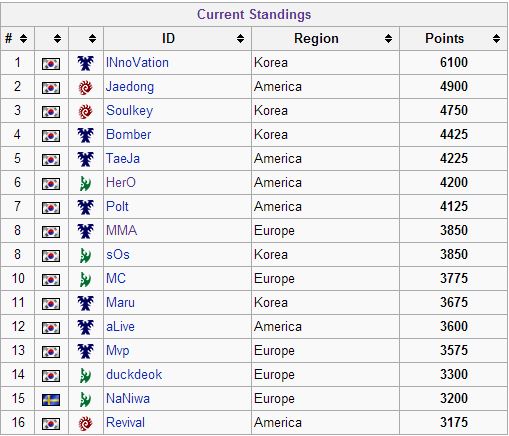This screenshot has width=509, height=436.
Task: Click the Korean flag in Soulkey's row
Action: coord(51,111)
